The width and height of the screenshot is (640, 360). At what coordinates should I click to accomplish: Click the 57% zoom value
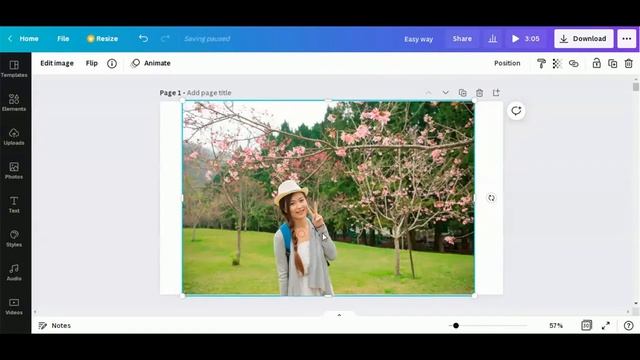click(x=556, y=325)
